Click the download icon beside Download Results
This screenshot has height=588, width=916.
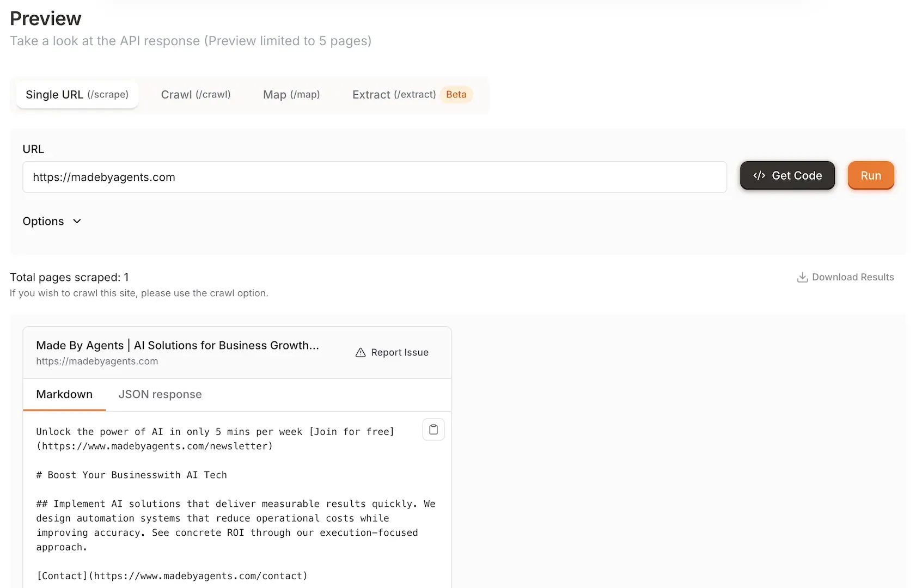click(x=802, y=278)
